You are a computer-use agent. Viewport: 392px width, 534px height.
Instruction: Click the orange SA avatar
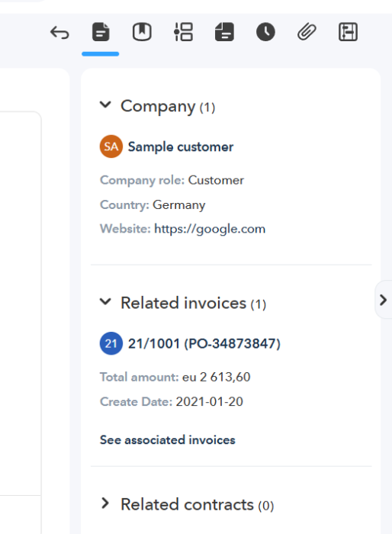tap(111, 146)
